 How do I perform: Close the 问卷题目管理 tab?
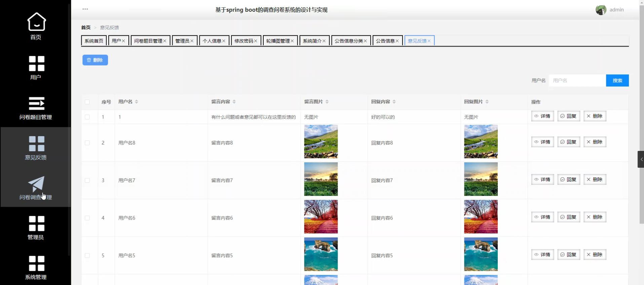coord(165,41)
